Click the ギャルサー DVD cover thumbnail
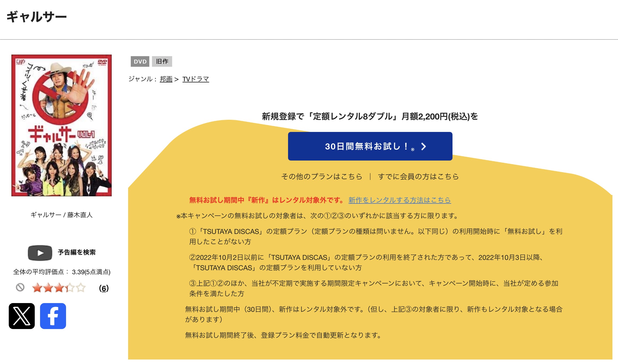 [x=62, y=126]
